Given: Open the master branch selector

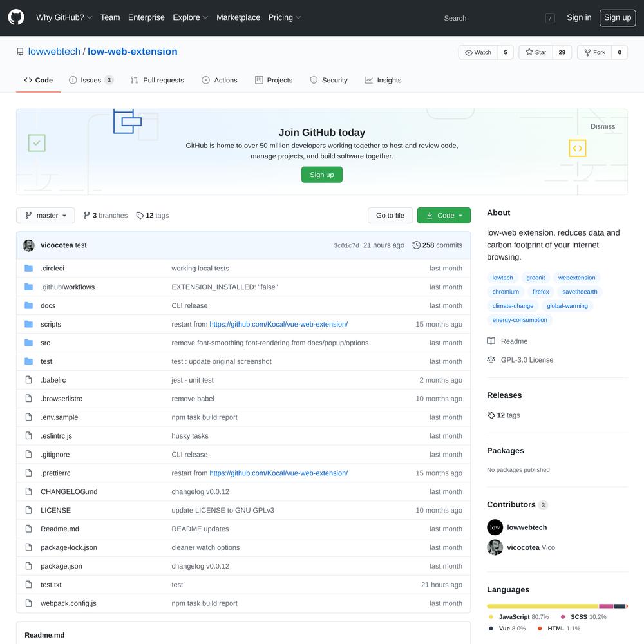Looking at the screenshot, I should point(46,216).
